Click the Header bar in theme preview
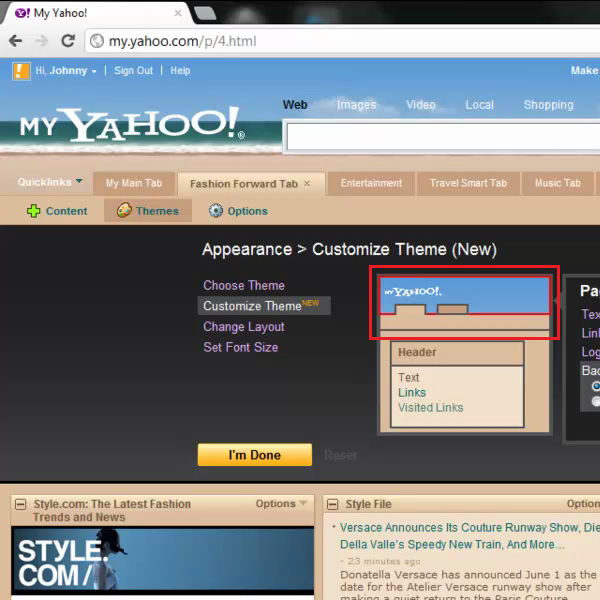 click(457, 352)
